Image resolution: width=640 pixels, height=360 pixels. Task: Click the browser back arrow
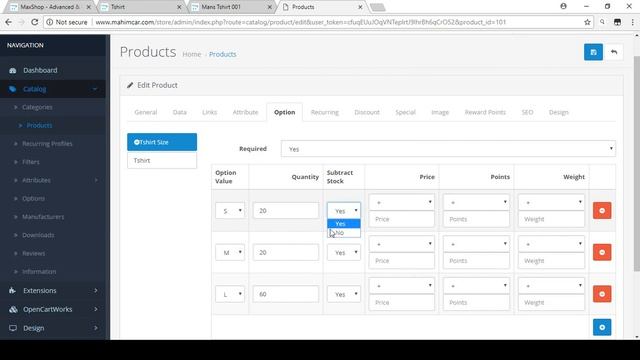click(x=8, y=22)
